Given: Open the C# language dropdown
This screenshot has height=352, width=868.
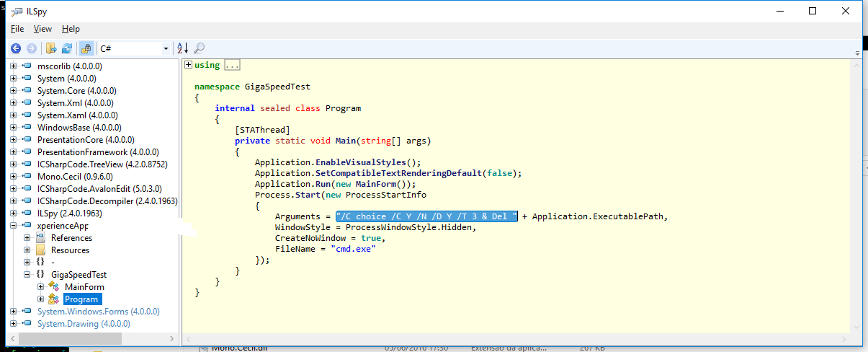Looking at the screenshot, I should 134,48.
